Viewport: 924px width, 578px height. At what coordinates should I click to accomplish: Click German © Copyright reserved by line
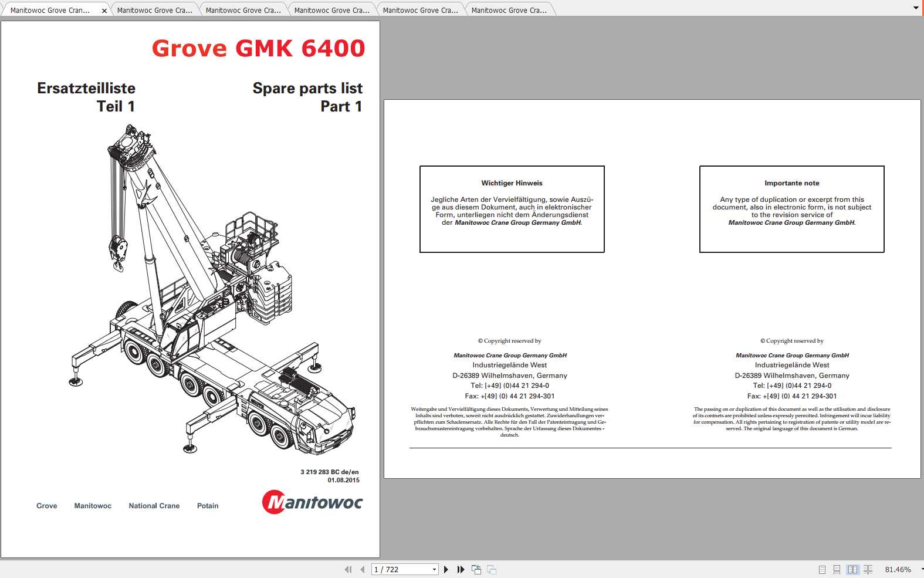510,341
